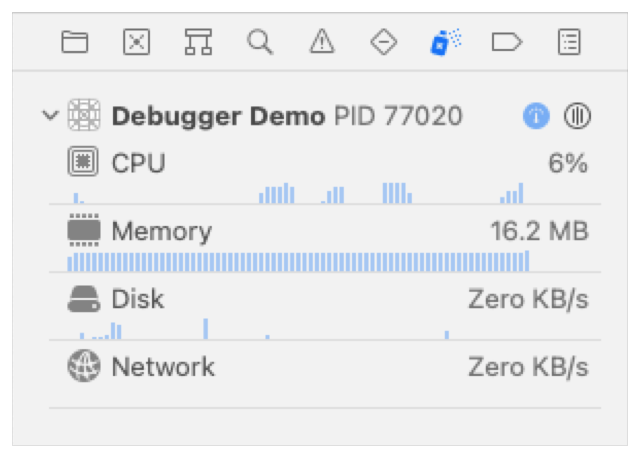Click the round process view options button
Viewport: 640px width, 458px height.
[578, 116]
